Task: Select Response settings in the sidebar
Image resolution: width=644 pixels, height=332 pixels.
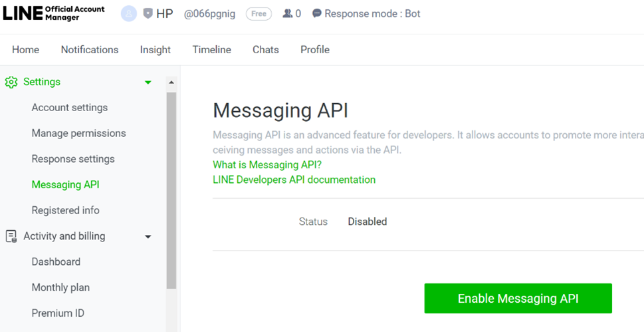Action: coord(73,159)
